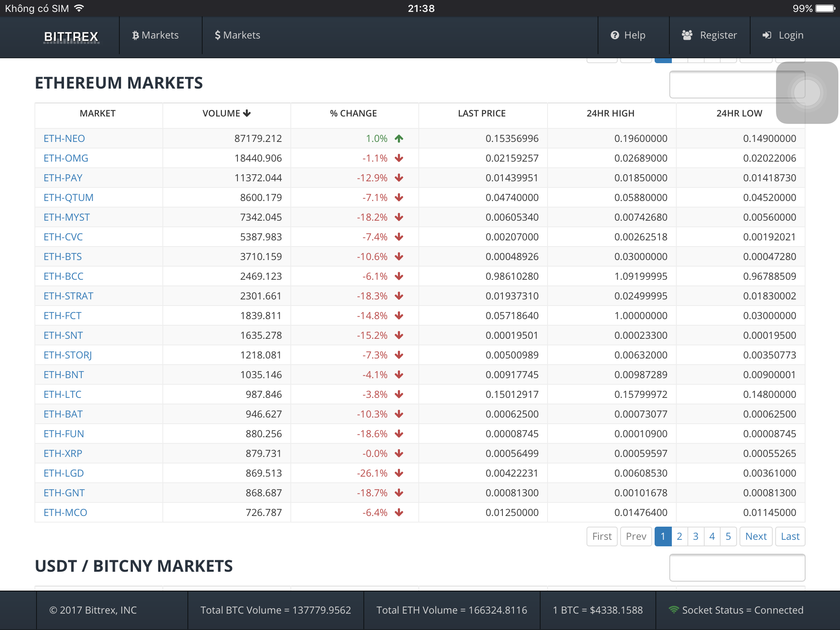
Task: Click the red down arrow for ETH-BCC
Action: (399, 276)
